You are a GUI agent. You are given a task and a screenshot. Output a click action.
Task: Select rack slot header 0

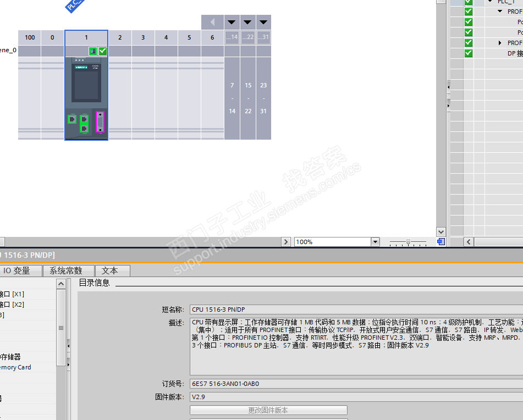pos(52,38)
